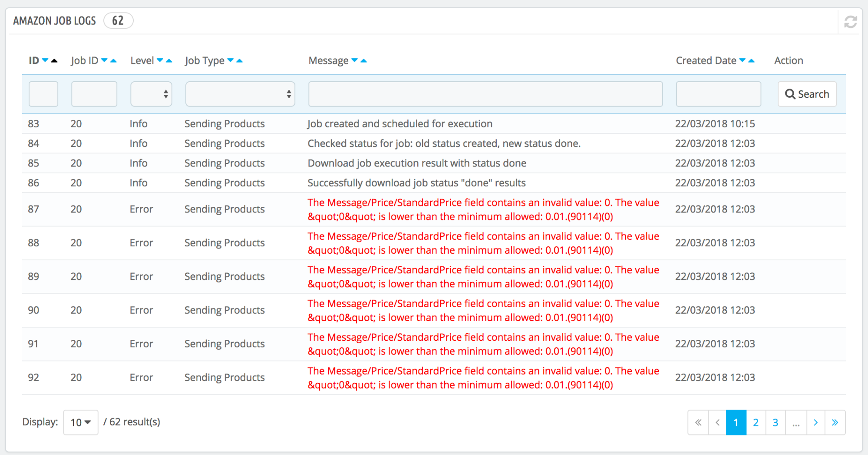
Task: Sort Level column descending arrow
Action: coord(160,60)
